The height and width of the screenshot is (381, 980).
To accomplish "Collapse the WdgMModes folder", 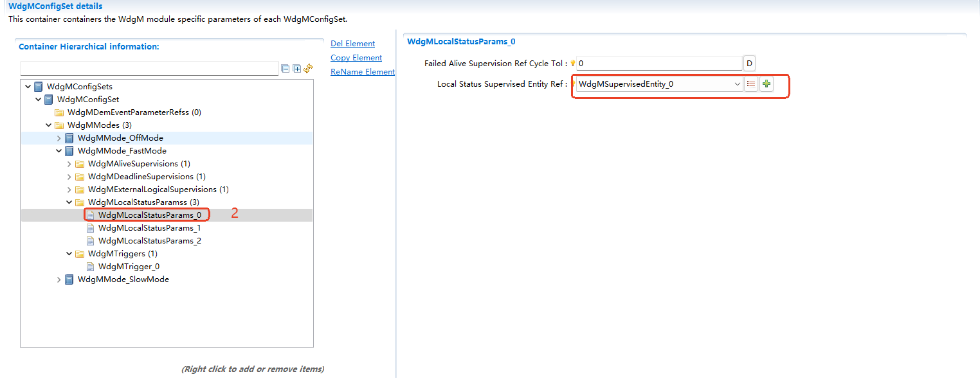I will (x=48, y=125).
